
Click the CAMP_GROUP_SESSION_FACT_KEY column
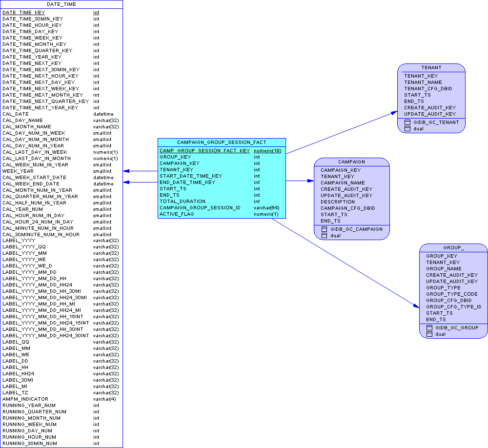(x=205, y=151)
